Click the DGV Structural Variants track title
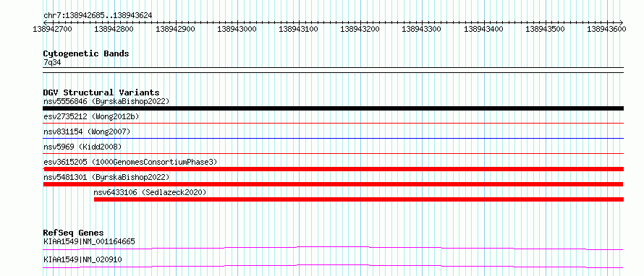Image resolution: width=644 pixels, height=276 pixels. pyautogui.click(x=101, y=92)
